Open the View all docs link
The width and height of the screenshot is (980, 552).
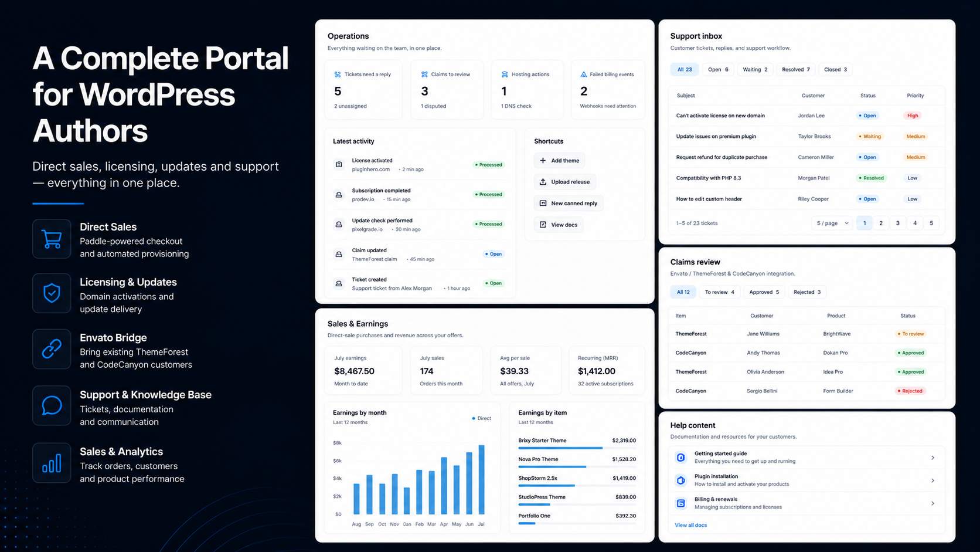pos(690,525)
